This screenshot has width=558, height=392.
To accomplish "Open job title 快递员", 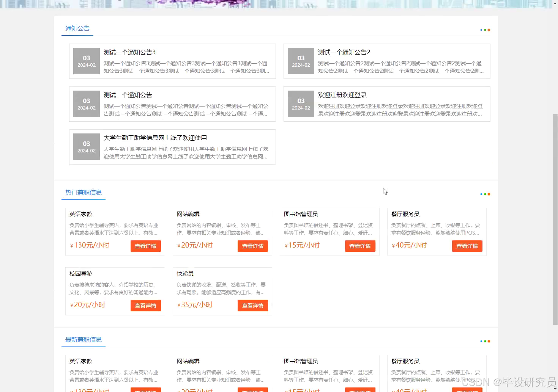I will pos(185,274).
